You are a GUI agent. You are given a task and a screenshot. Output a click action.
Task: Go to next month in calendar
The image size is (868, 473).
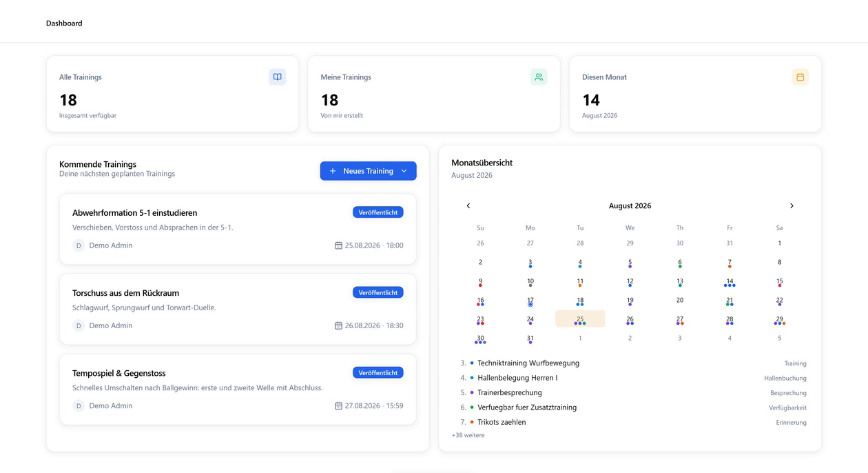[x=792, y=205]
